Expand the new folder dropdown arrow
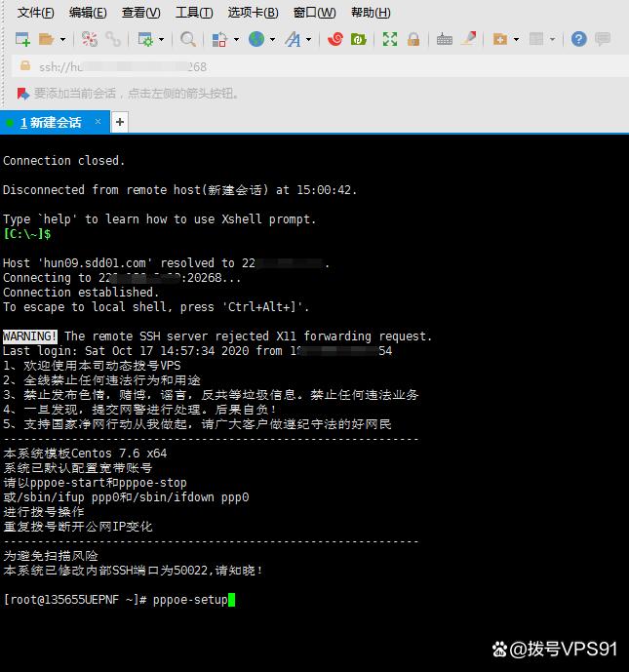Image resolution: width=629 pixels, height=672 pixels. tap(516, 40)
